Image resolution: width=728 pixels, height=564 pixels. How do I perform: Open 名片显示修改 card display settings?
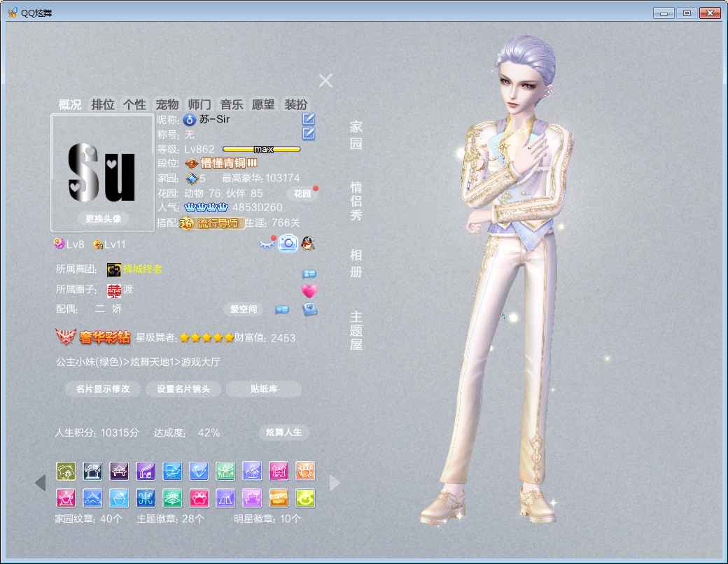pos(103,389)
